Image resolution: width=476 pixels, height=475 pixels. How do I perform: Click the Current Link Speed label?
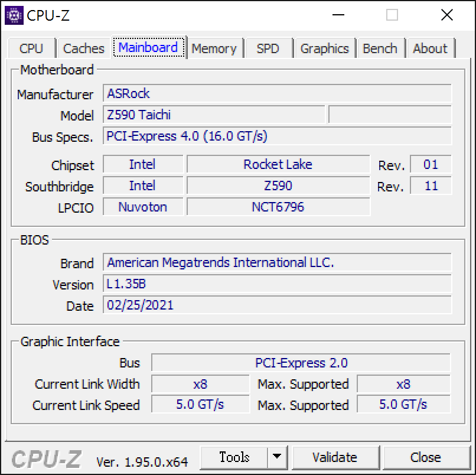pos(86,405)
